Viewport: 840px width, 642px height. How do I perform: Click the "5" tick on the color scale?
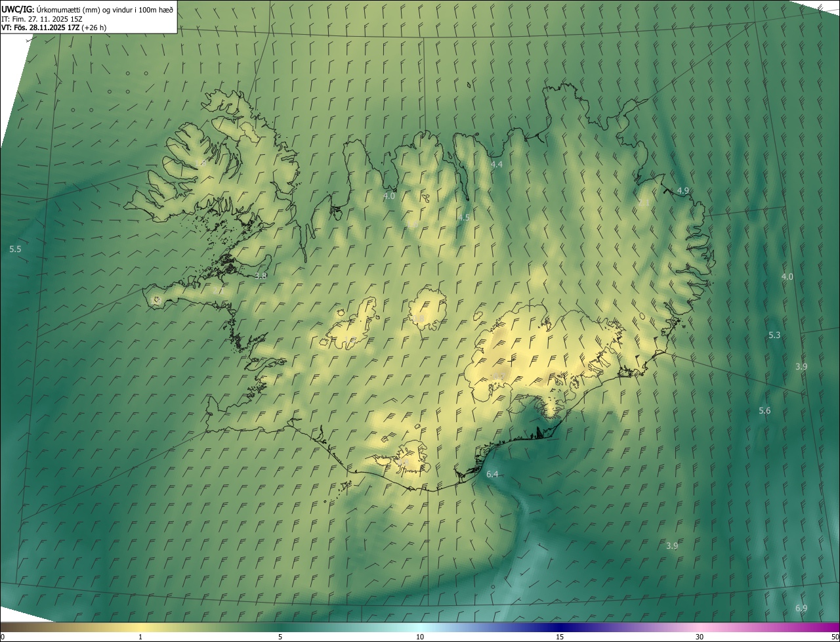pyautogui.click(x=280, y=637)
